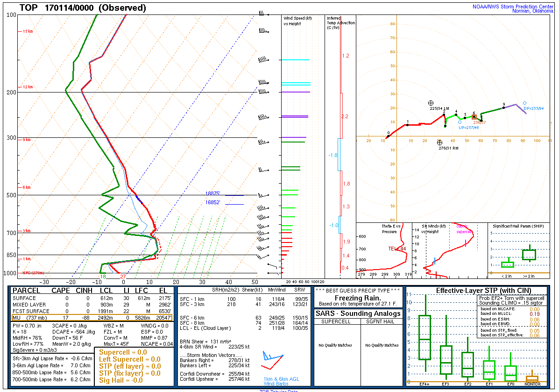Screen dimensions: 559x392
Task: Click the '>= 2 in' SHIP box plot
Action: (529, 254)
